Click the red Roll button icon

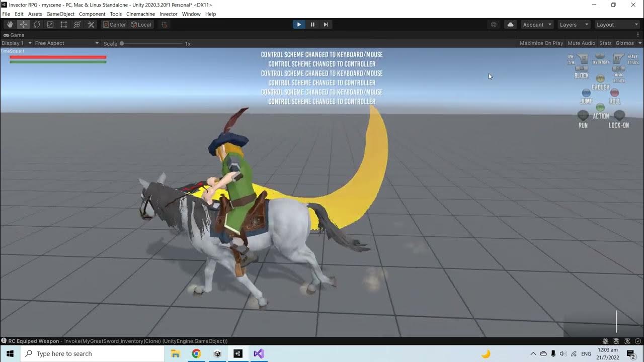click(x=614, y=93)
